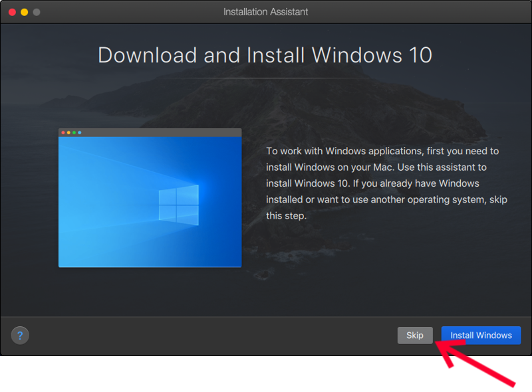Close the Installation Assistant window
Screen dimensions: 532x392
(11, 11)
